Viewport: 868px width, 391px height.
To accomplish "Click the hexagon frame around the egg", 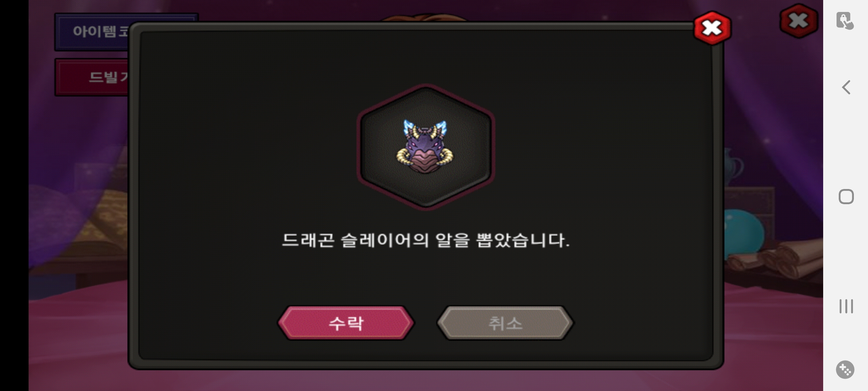I will tap(426, 147).
